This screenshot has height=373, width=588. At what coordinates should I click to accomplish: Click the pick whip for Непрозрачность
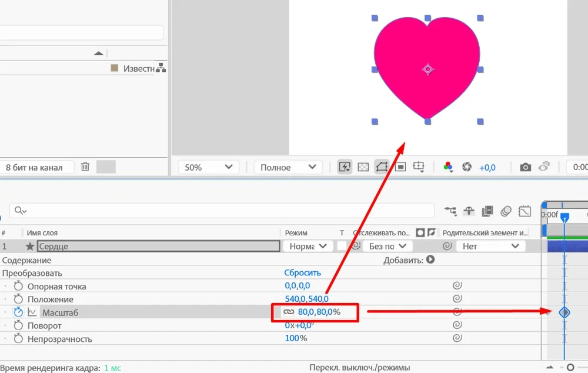[x=457, y=338]
